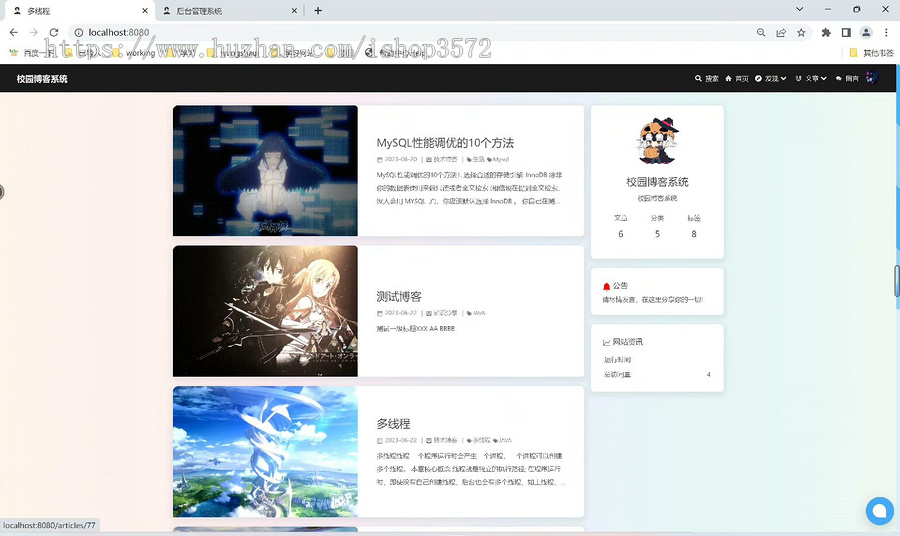Open the Chrome three-dot menu

[886, 33]
